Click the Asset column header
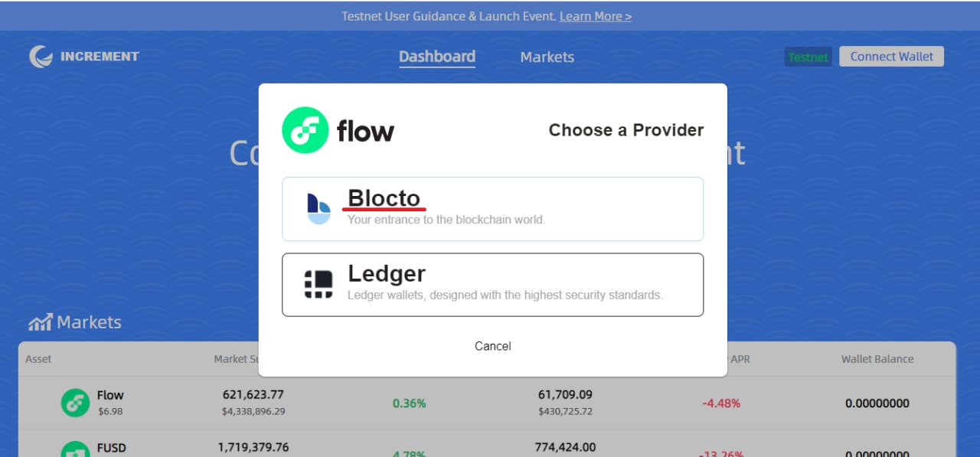The image size is (980, 457). point(38,358)
